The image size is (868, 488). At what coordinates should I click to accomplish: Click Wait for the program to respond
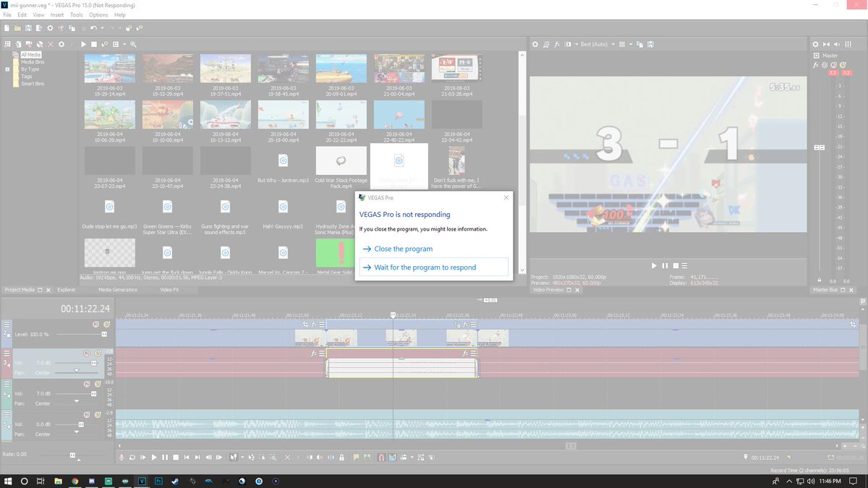click(434, 267)
